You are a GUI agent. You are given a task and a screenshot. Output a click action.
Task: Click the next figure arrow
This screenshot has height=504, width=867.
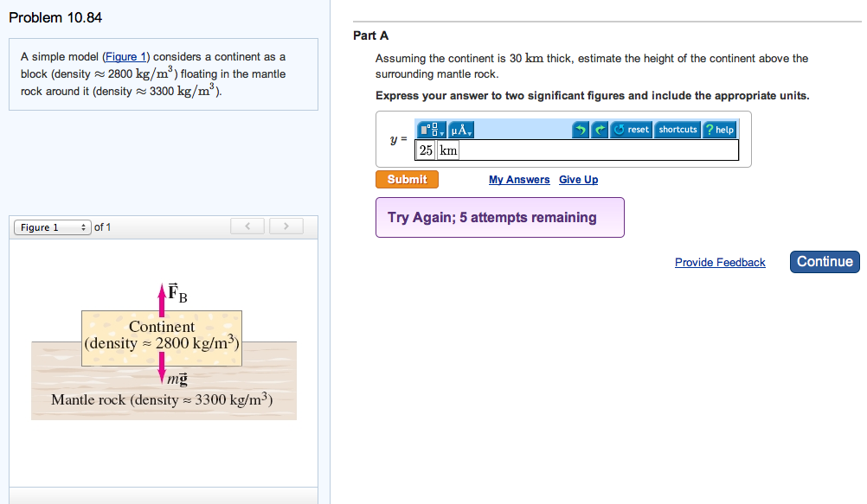pyautogui.click(x=286, y=226)
